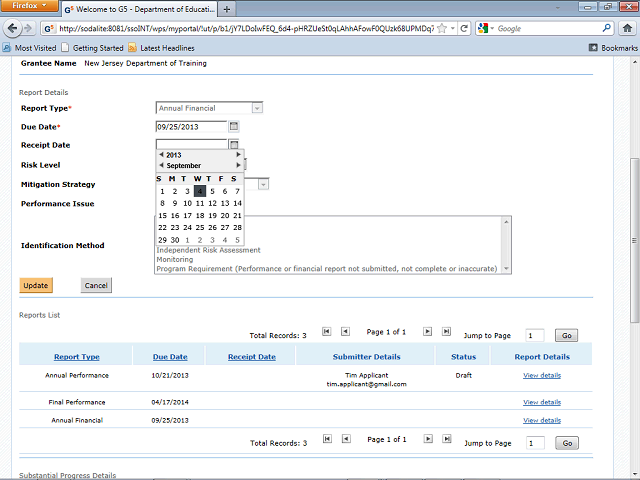Jump to first page in top pager
The width and height of the screenshot is (640, 480).
pyautogui.click(x=326, y=331)
